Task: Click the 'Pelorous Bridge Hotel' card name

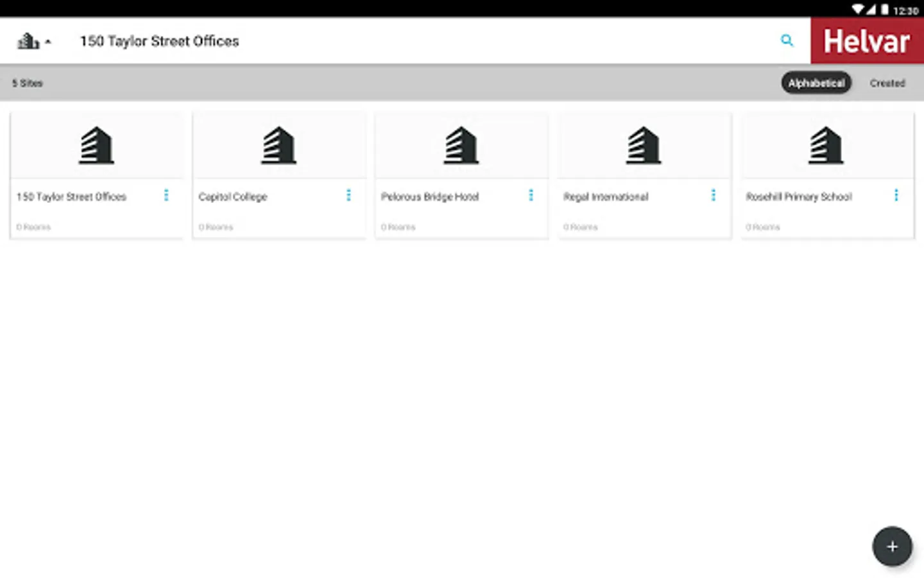Action: (430, 197)
